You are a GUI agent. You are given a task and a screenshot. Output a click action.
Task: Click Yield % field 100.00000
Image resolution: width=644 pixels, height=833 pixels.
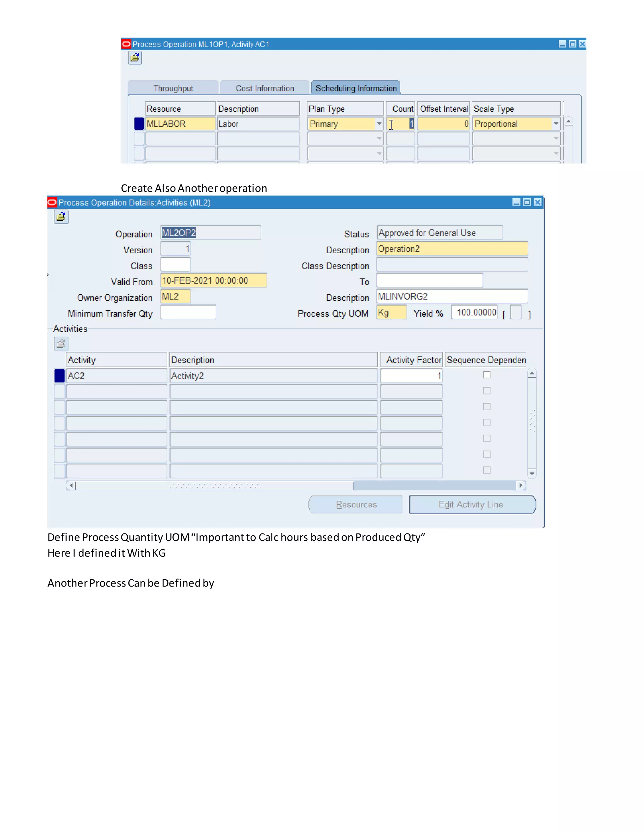(x=474, y=312)
